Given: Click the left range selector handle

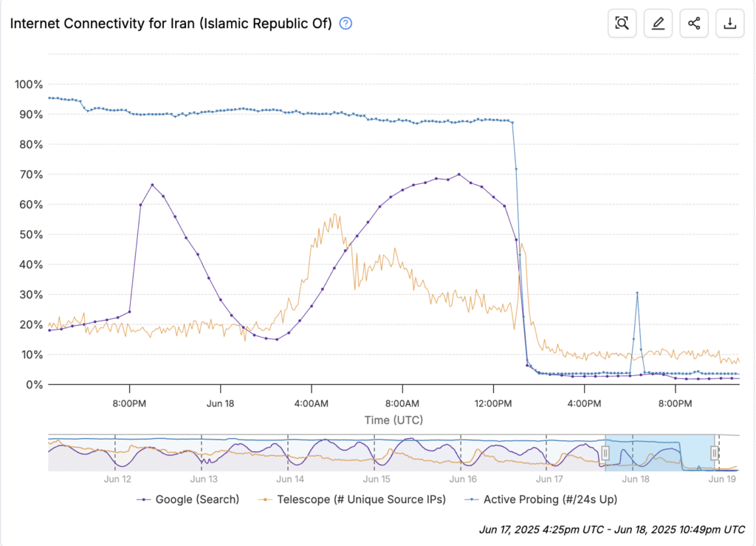Looking at the screenshot, I should [605, 453].
